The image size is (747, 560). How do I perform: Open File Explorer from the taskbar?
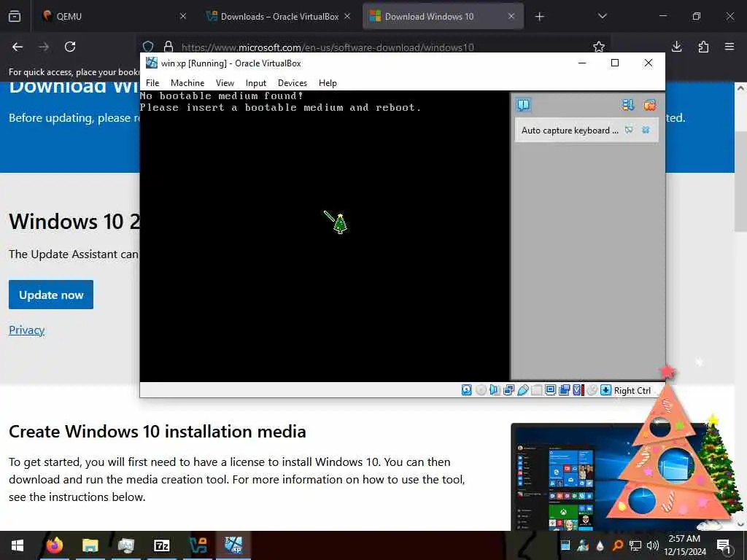90,545
